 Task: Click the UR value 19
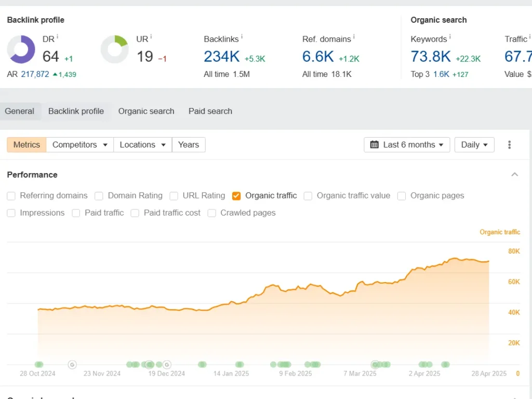click(145, 56)
